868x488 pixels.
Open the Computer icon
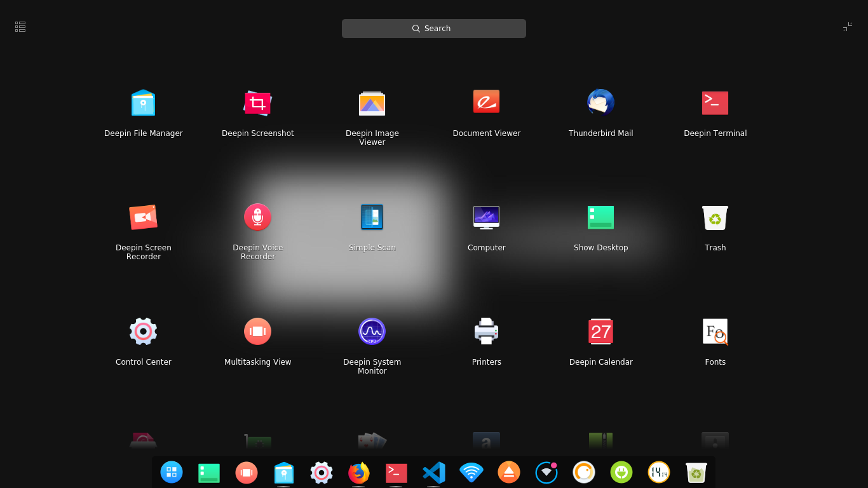(x=487, y=217)
